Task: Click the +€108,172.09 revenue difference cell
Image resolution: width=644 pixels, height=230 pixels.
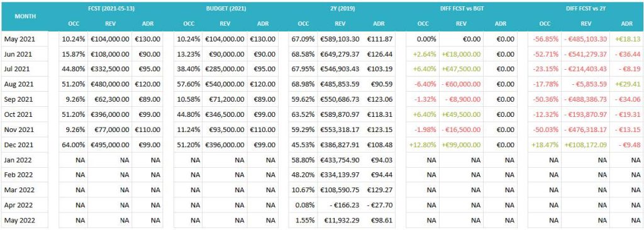Action: [586, 145]
